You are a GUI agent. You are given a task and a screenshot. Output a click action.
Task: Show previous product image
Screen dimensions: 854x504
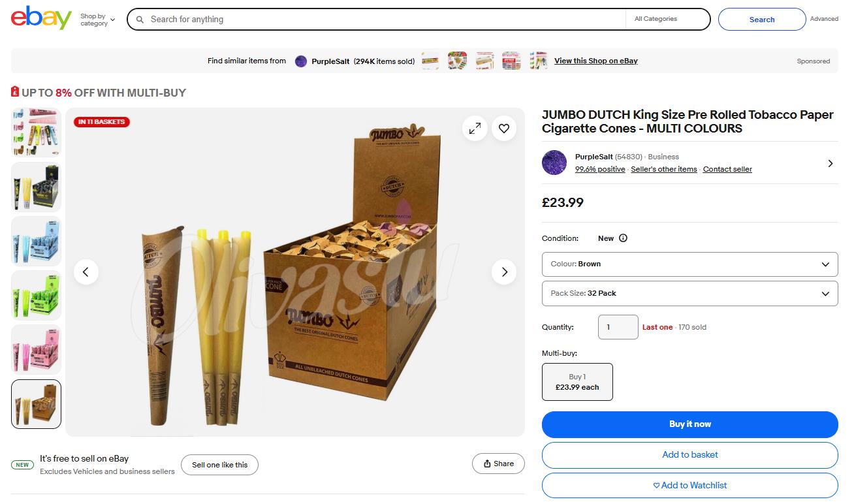pyautogui.click(x=86, y=272)
